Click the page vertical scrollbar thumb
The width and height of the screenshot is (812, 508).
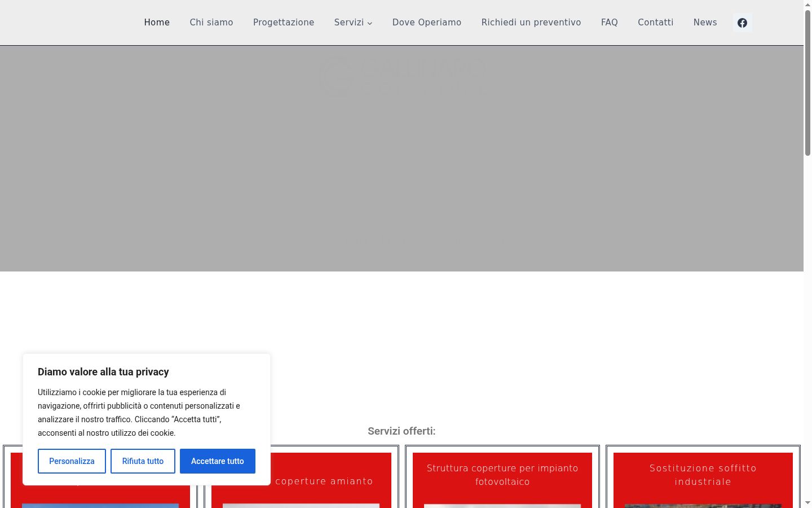coord(807,83)
